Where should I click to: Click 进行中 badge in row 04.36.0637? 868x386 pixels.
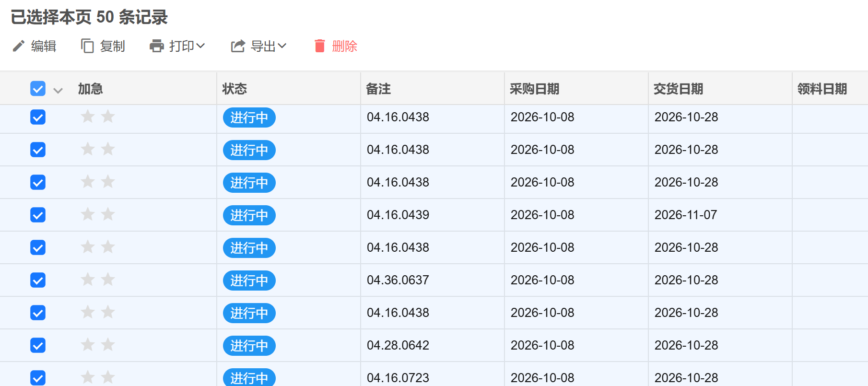point(249,281)
